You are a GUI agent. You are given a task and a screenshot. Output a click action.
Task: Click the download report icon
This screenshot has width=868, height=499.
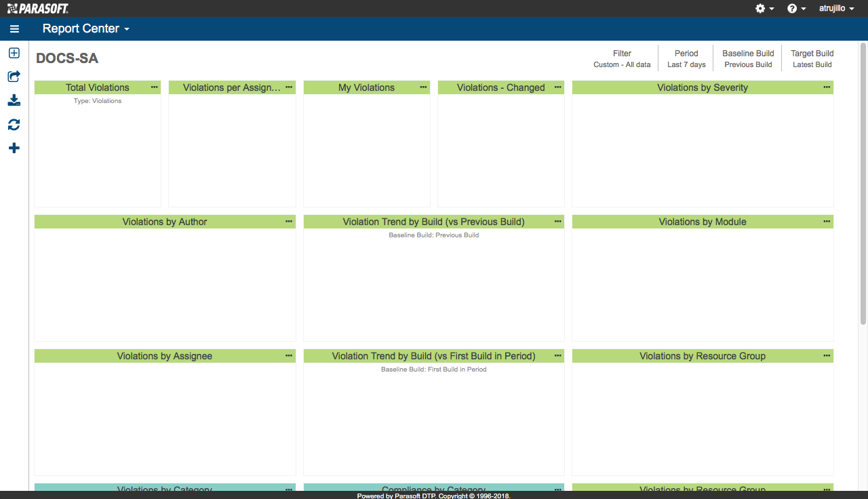14,100
